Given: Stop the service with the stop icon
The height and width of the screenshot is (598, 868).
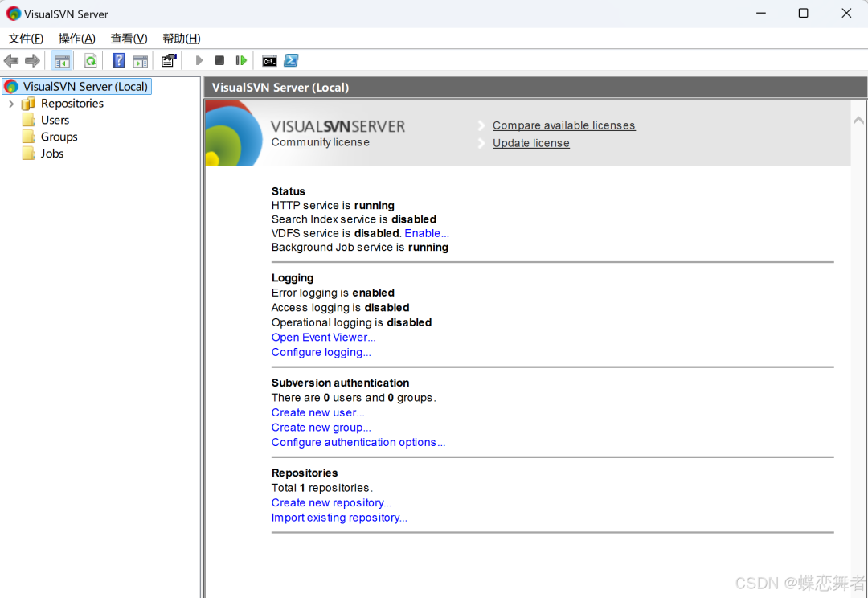Looking at the screenshot, I should (x=219, y=60).
